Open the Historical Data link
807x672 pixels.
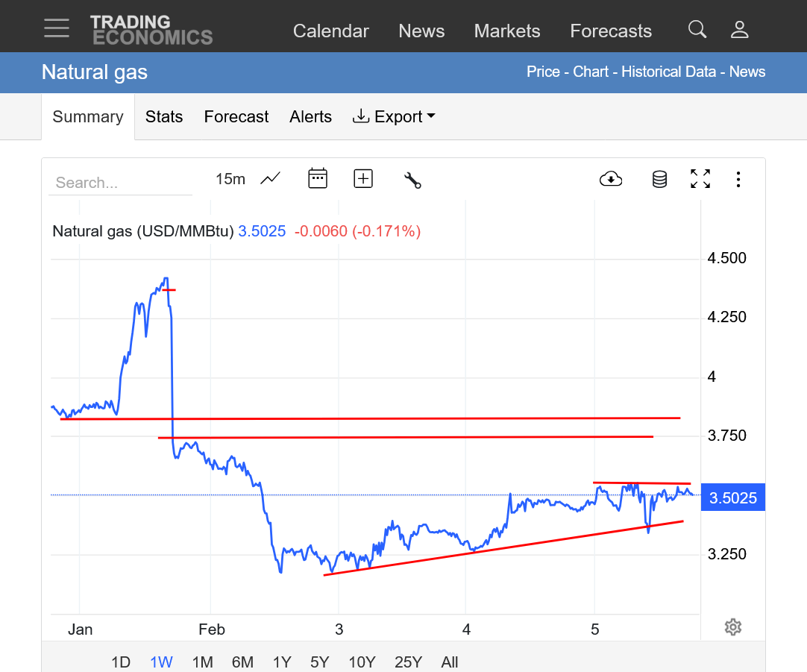click(669, 72)
